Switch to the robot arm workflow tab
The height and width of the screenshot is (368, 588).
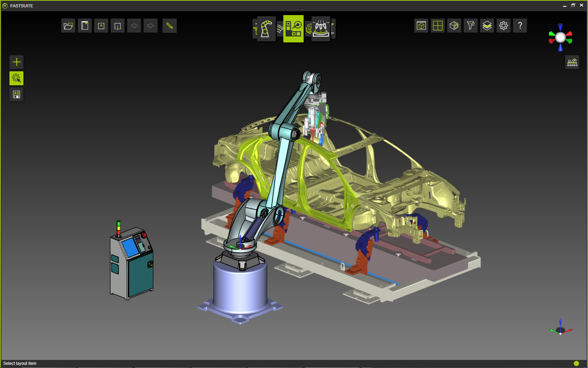pos(266,29)
